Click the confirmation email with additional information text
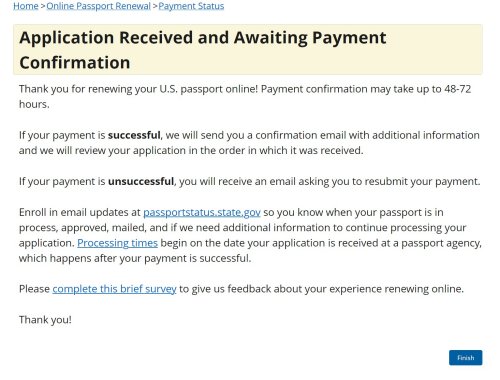500x380 pixels. click(x=367, y=135)
